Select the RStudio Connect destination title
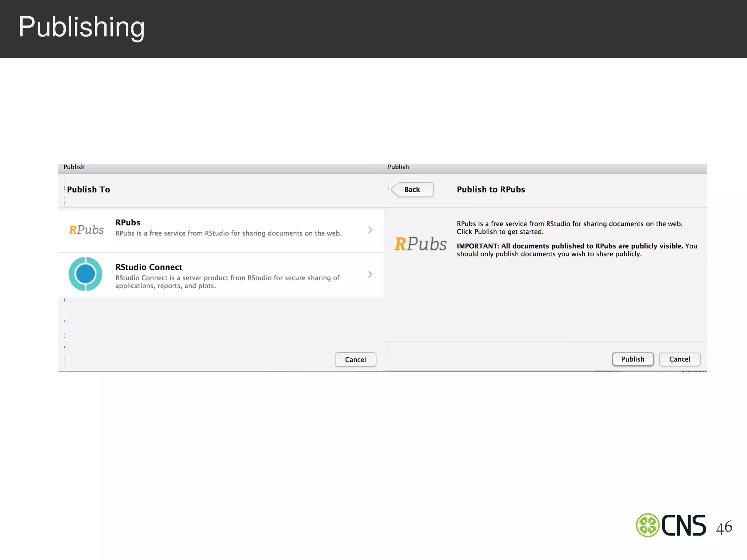The width and height of the screenshot is (747, 560). point(149,267)
